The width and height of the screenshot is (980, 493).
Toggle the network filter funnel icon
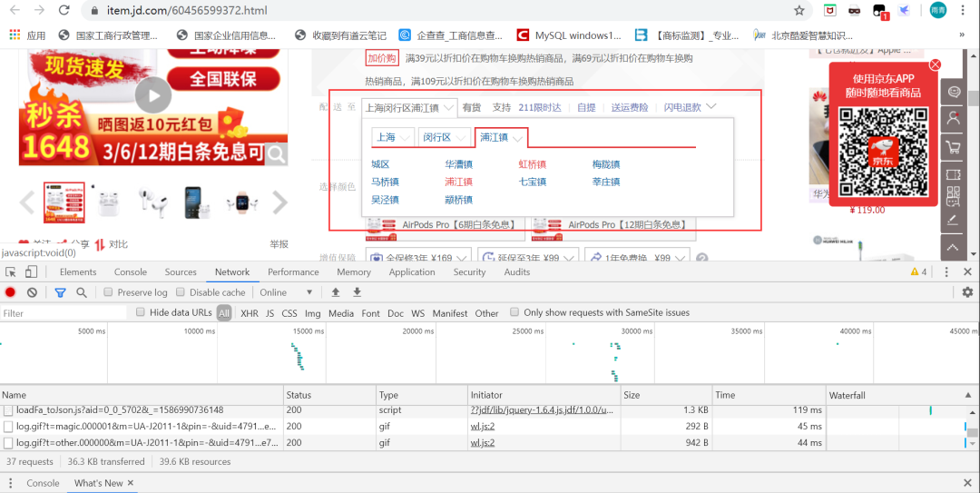(x=60, y=292)
